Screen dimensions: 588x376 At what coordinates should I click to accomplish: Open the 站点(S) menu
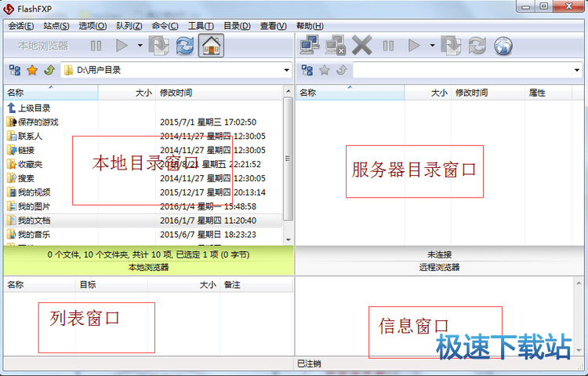pyautogui.click(x=56, y=26)
